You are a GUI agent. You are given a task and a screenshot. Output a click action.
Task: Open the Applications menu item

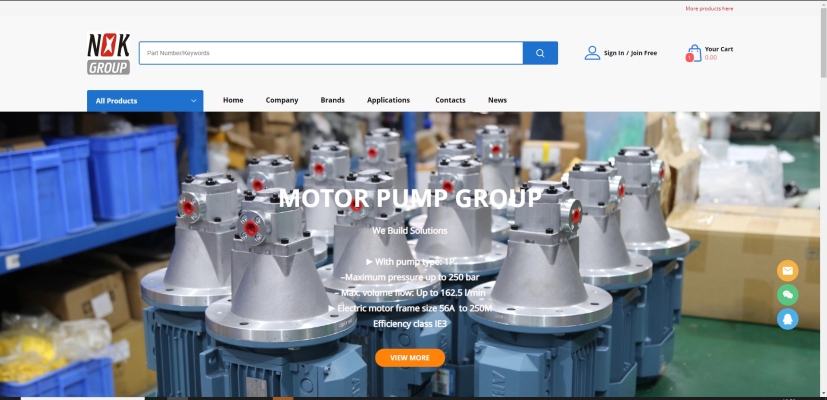tap(388, 100)
